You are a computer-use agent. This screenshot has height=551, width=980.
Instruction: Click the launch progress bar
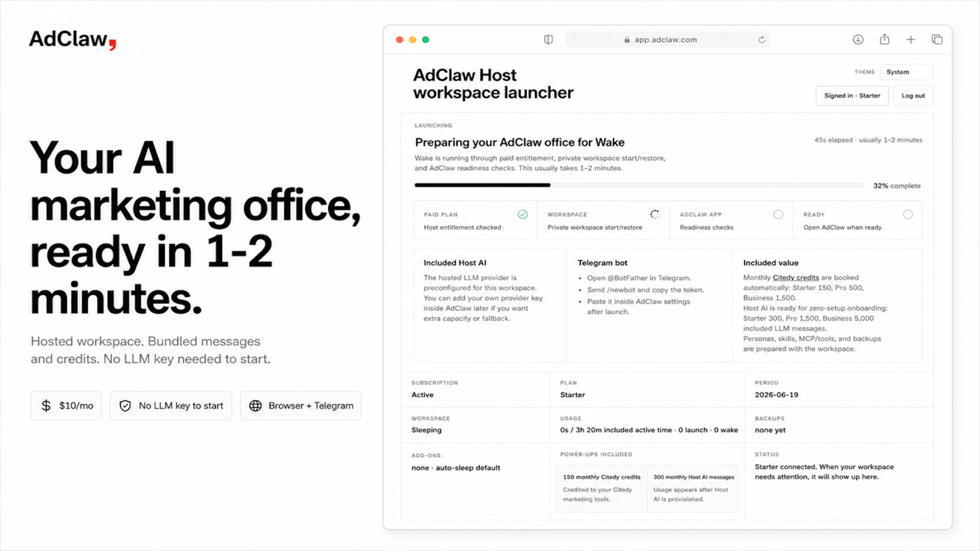click(x=639, y=185)
